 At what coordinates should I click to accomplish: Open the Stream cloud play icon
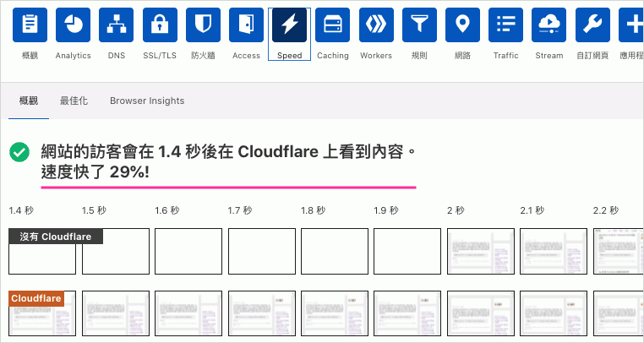coord(548,24)
